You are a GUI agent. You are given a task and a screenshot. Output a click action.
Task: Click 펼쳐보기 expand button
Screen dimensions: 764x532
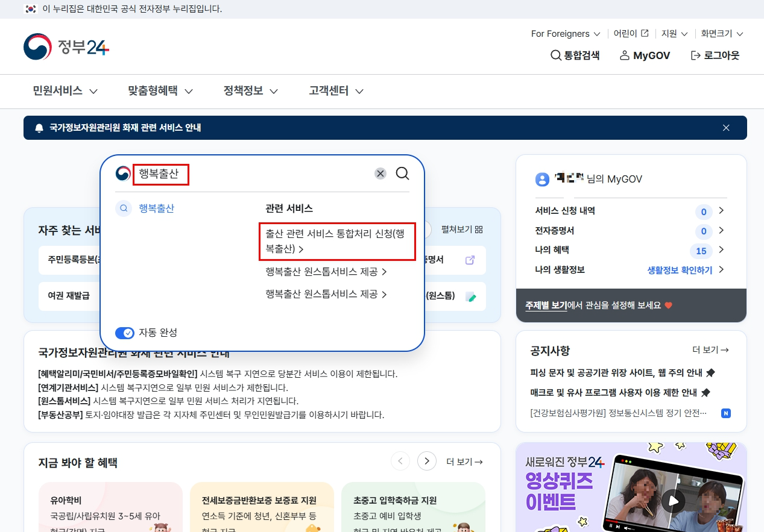pyautogui.click(x=462, y=230)
